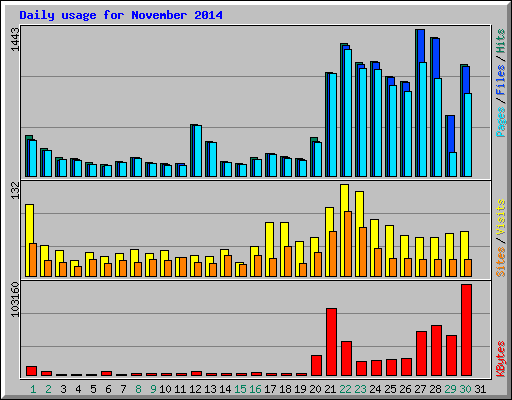Click day 4 on the x-axis
Screen dimensions: 512x400
click(x=78, y=389)
